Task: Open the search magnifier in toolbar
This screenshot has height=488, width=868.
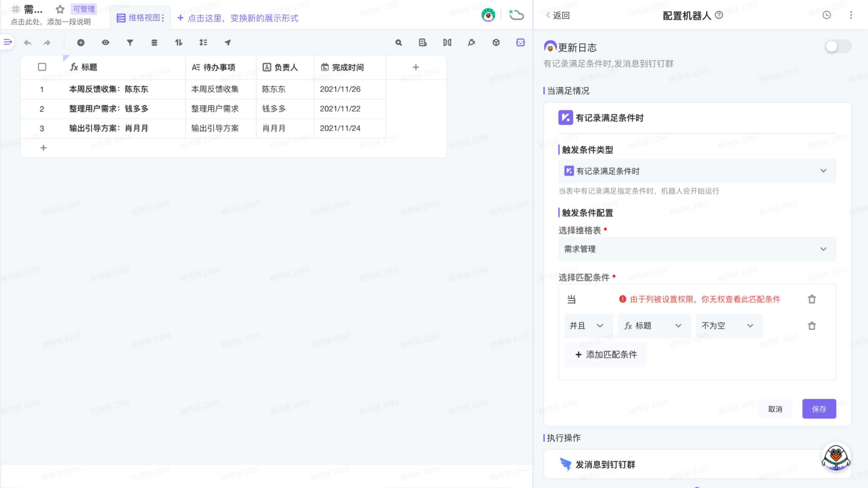Action: pyautogui.click(x=399, y=43)
